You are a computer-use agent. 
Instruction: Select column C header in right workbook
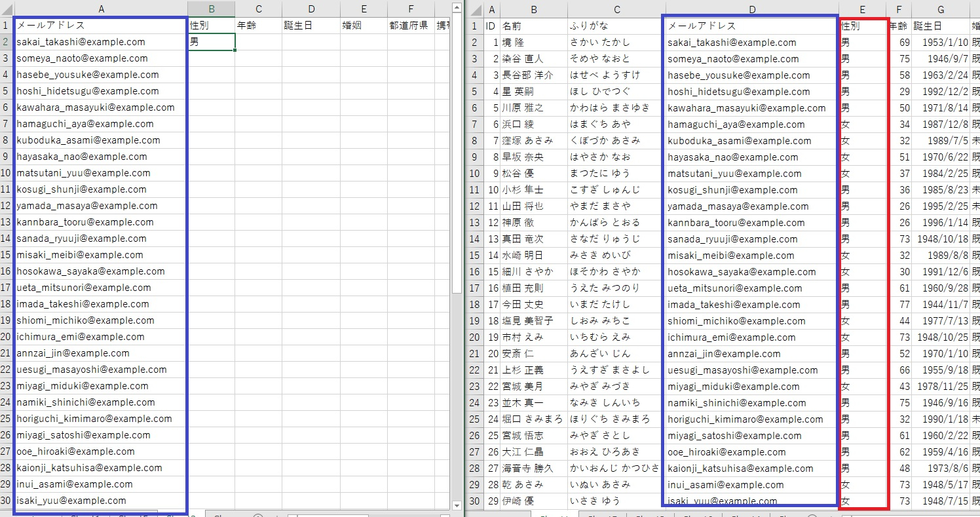click(x=616, y=10)
